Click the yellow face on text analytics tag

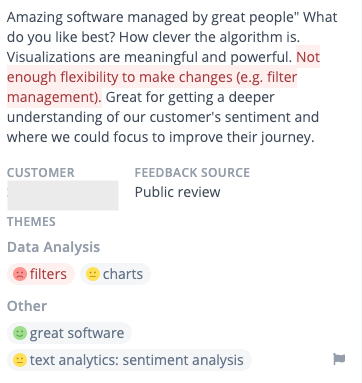(20, 360)
